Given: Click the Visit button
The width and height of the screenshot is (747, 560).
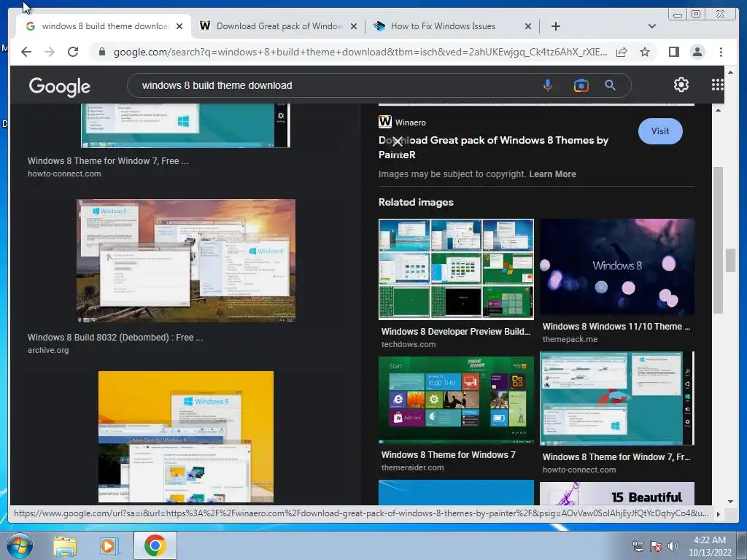Looking at the screenshot, I should [x=659, y=131].
